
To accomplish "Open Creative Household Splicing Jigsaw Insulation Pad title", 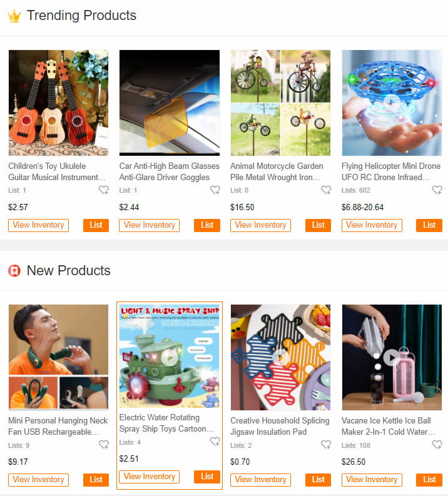I will pos(280,426).
